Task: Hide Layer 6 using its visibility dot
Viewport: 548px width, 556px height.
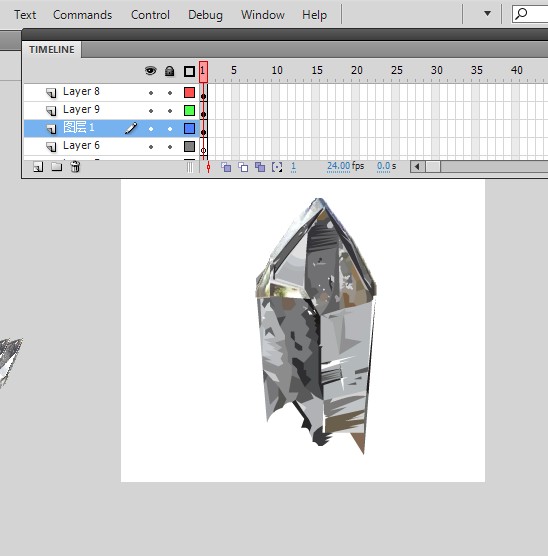Action: tap(151, 147)
